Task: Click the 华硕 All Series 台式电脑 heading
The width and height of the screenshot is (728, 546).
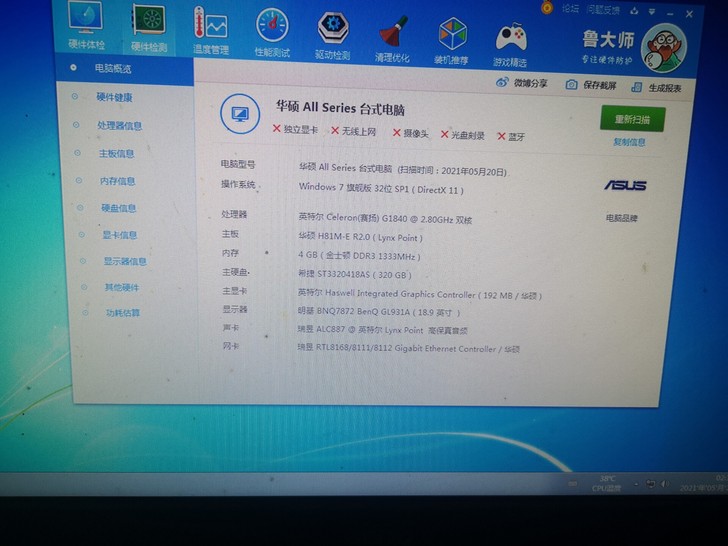Action: point(340,108)
